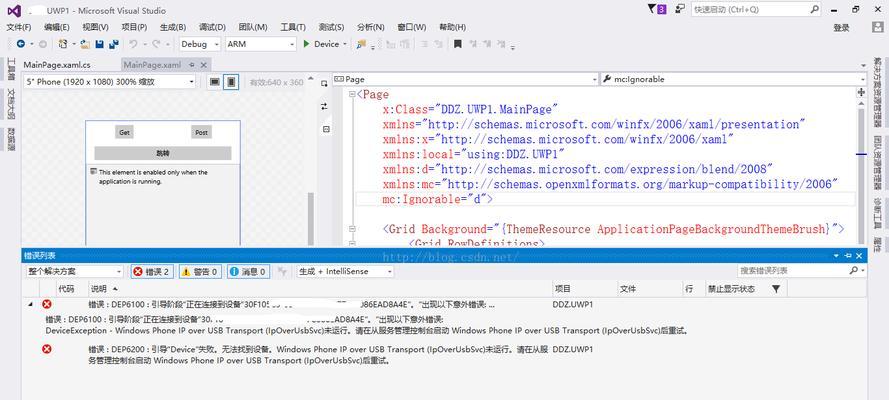Click the Get button in designer preview

124,133
